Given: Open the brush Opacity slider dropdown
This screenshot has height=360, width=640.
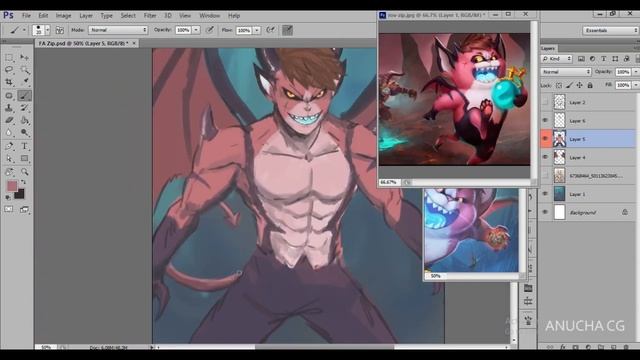Looking at the screenshot, I should (x=196, y=30).
